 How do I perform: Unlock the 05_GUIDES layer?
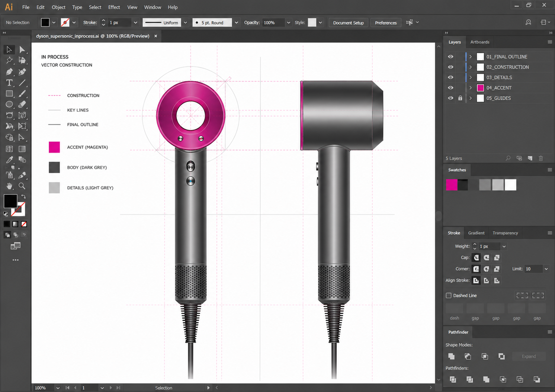pyautogui.click(x=460, y=98)
